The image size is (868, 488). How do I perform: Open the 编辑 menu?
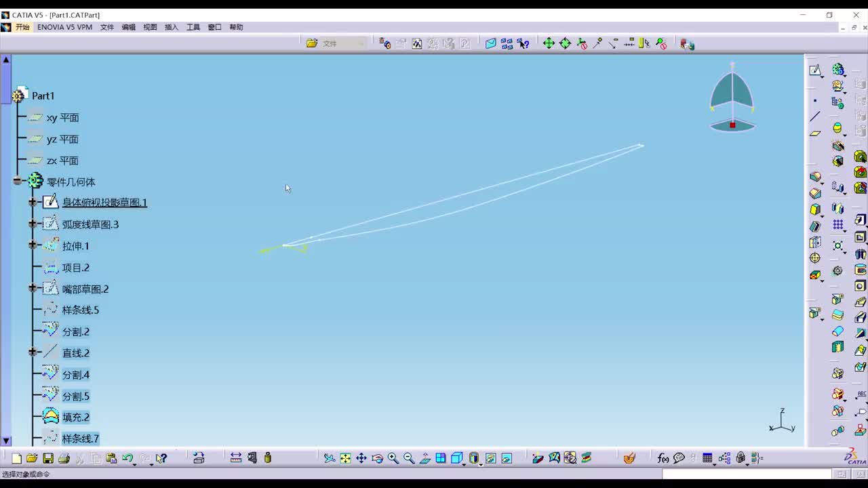pyautogui.click(x=129, y=27)
